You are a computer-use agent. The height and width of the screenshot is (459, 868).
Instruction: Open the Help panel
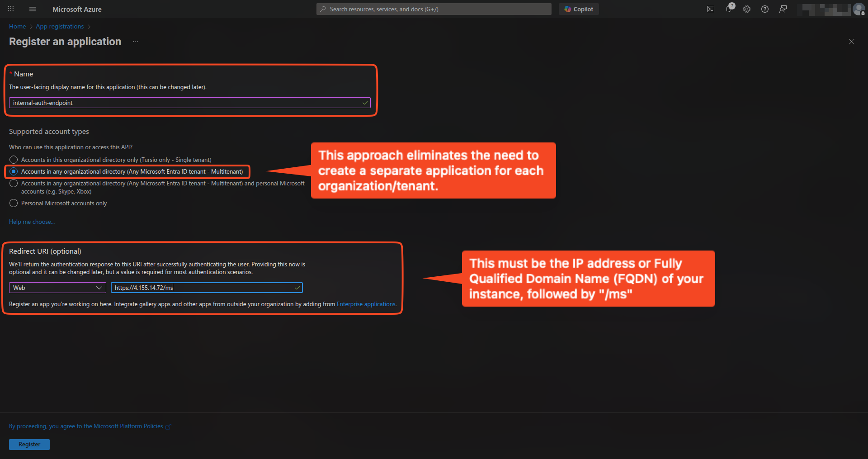click(x=765, y=9)
